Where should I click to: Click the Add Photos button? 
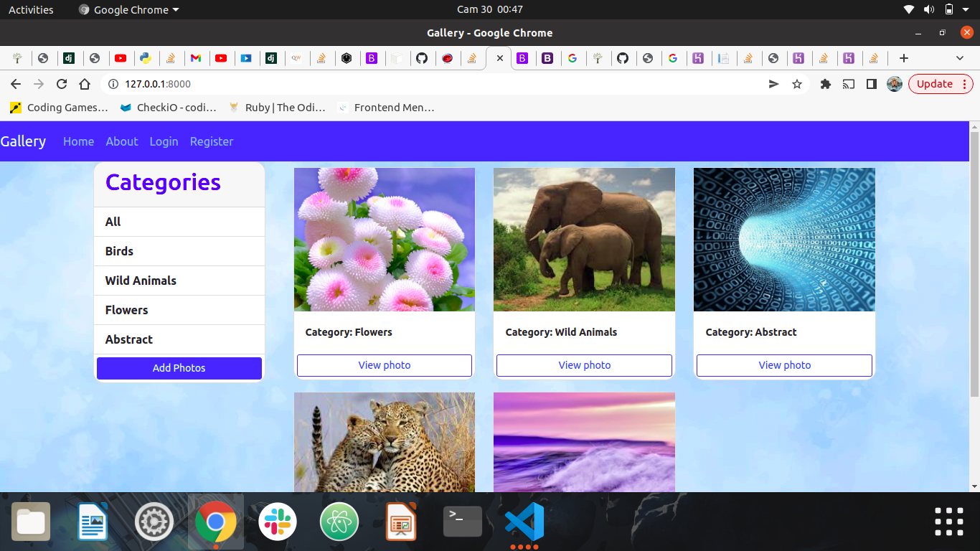[179, 367]
